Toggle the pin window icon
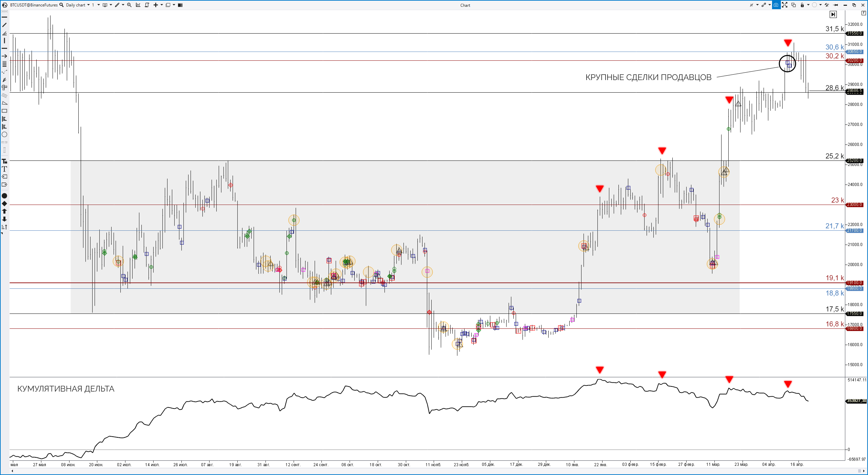Viewport: 868px width, 475px height. [836, 5]
